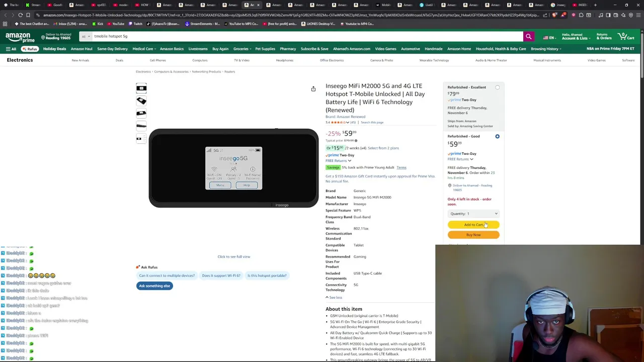Click Select from 2 plans link
644x362 pixels.
coord(383,148)
